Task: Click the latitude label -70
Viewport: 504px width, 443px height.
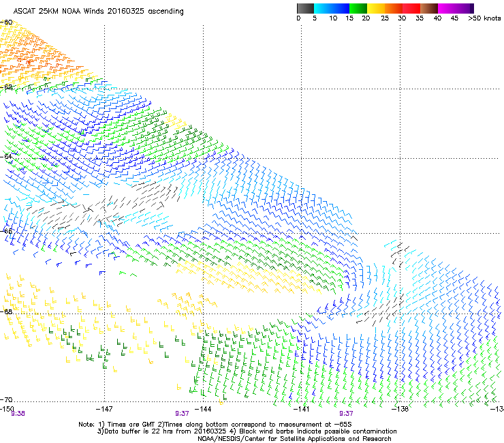Action: [x=6, y=399]
